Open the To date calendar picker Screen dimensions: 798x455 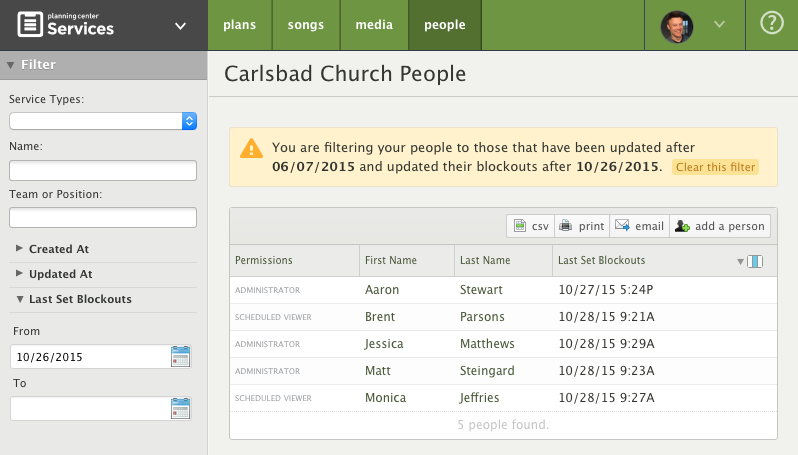(x=180, y=408)
